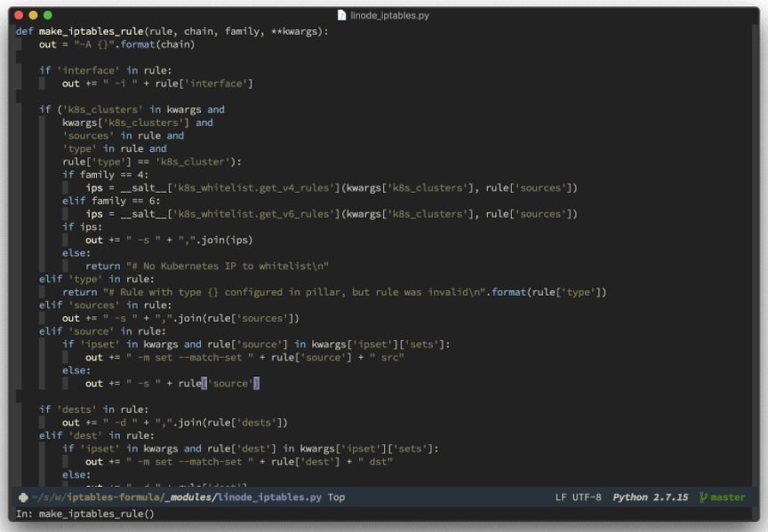Maximize the window with green button
This screenshot has width=768, height=532.
point(48,15)
